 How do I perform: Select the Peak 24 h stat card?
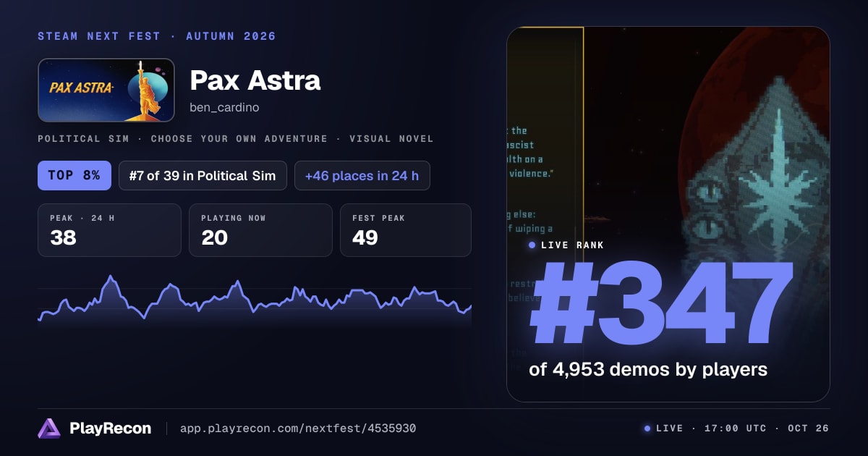109,230
